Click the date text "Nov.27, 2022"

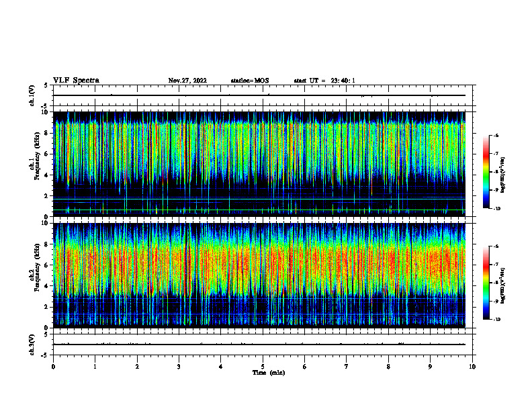tap(187, 81)
